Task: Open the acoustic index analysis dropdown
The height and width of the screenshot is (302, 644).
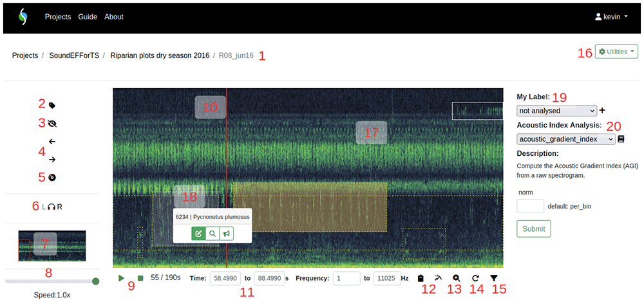Action: [x=566, y=139]
